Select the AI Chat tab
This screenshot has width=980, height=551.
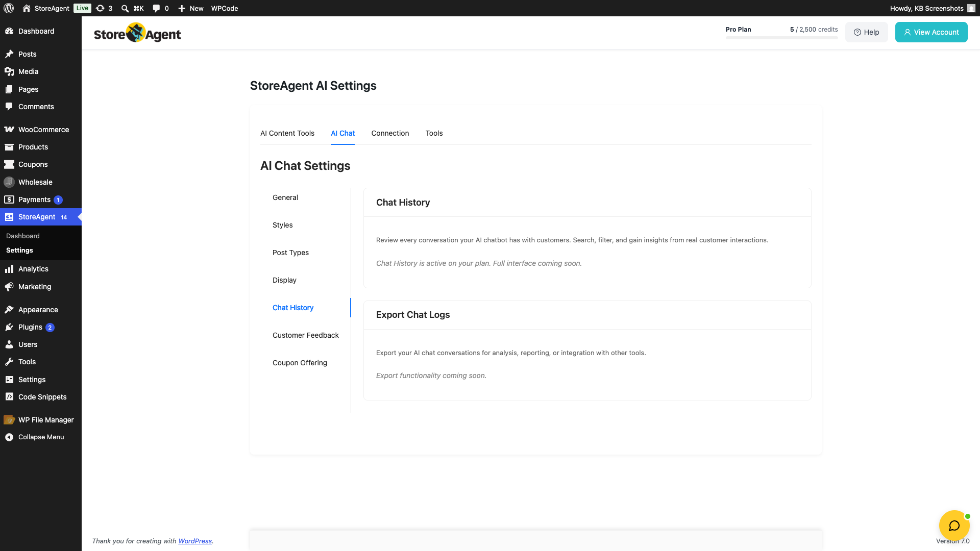point(342,133)
